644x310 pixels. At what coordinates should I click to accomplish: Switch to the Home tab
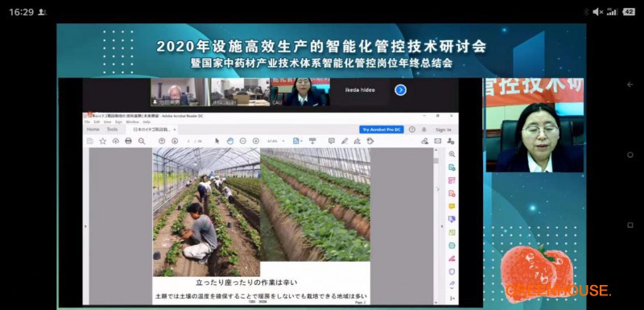click(93, 130)
